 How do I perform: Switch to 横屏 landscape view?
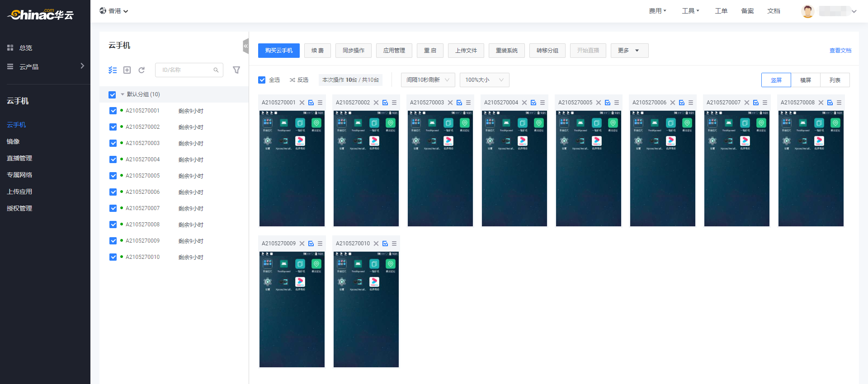point(806,80)
